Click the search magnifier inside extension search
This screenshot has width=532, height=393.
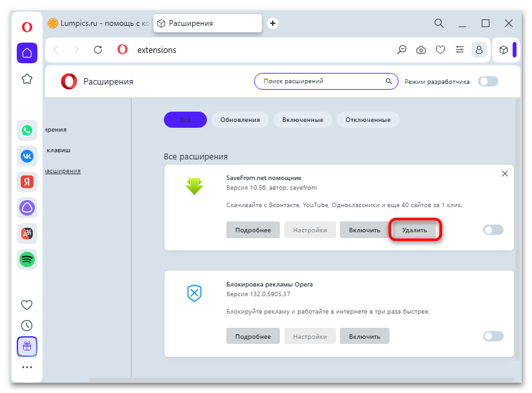coord(389,81)
